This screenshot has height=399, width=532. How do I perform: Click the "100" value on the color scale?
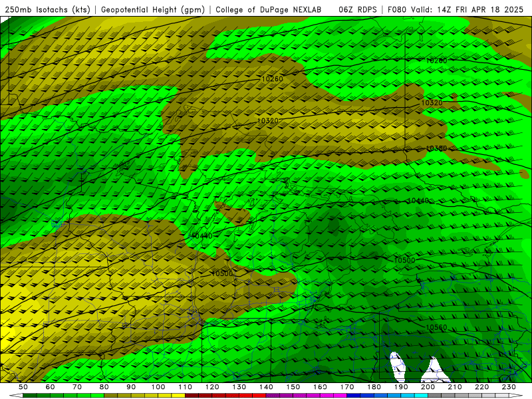coord(158,387)
